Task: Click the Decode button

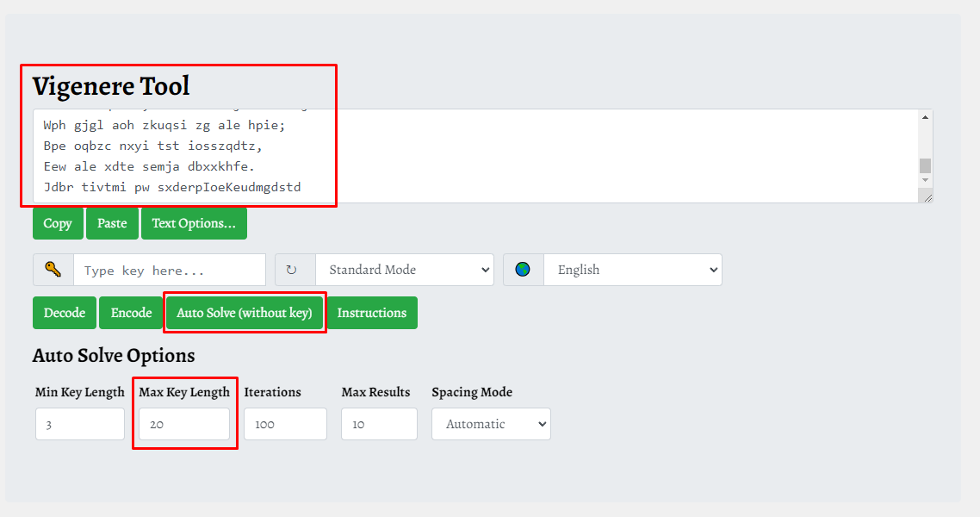Action: pos(65,313)
